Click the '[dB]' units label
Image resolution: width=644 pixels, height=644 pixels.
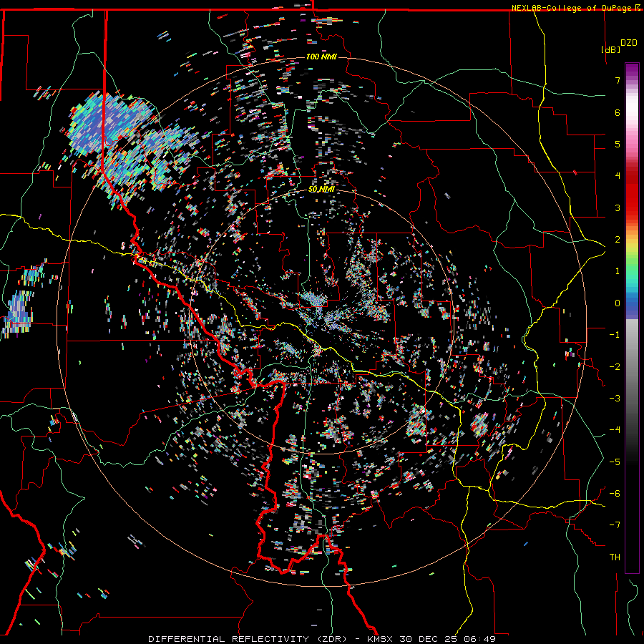(610, 49)
